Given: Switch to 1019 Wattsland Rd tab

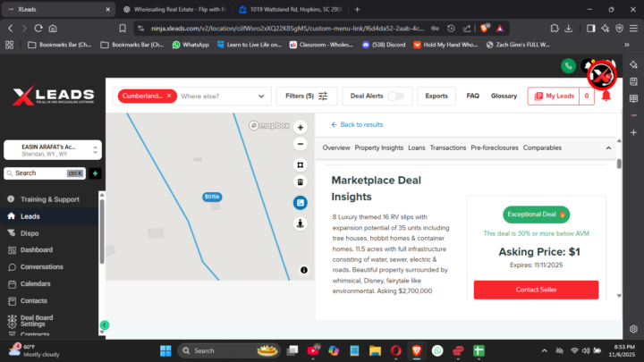Looking at the screenshot, I should pos(292,10).
